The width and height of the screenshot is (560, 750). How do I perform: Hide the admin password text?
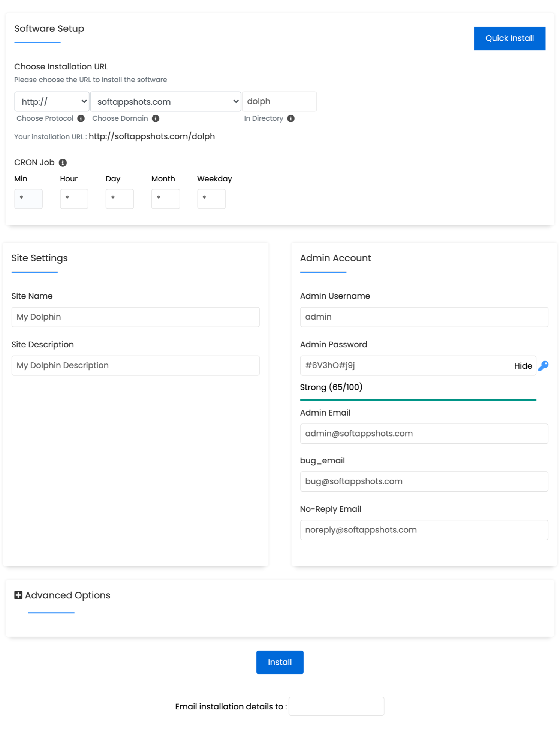tap(523, 366)
